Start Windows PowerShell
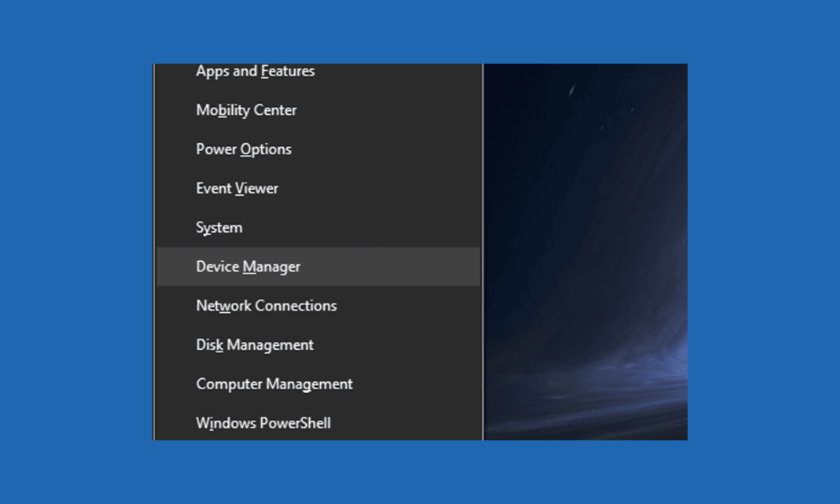Image resolution: width=840 pixels, height=504 pixels. point(263,422)
